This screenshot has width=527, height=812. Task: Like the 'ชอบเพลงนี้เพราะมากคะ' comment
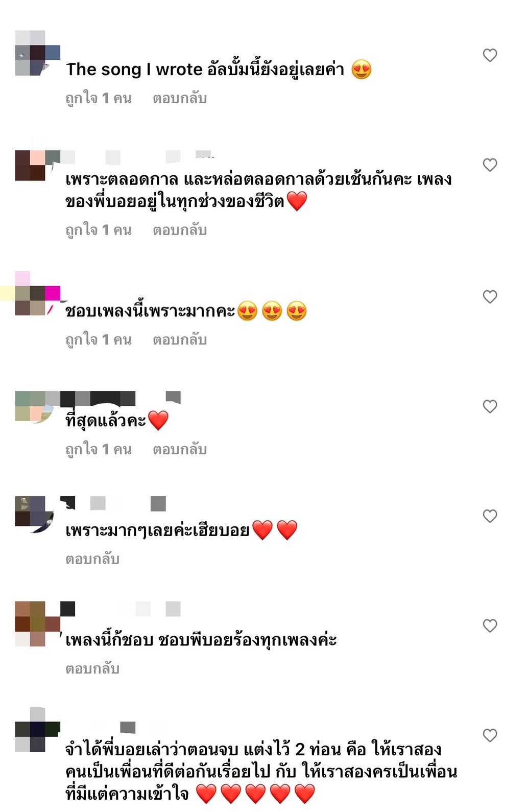tap(490, 296)
